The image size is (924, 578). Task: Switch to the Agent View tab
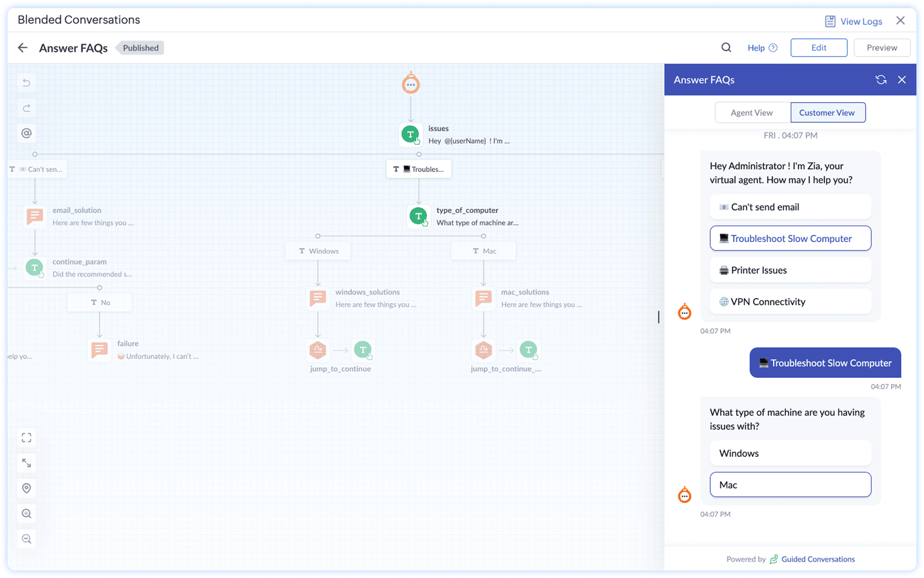click(752, 112)
